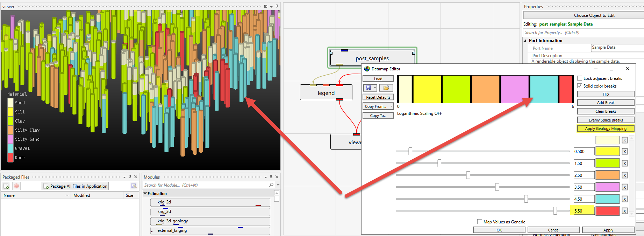Click the open datamap folder icon

click(x=386, y=88)
